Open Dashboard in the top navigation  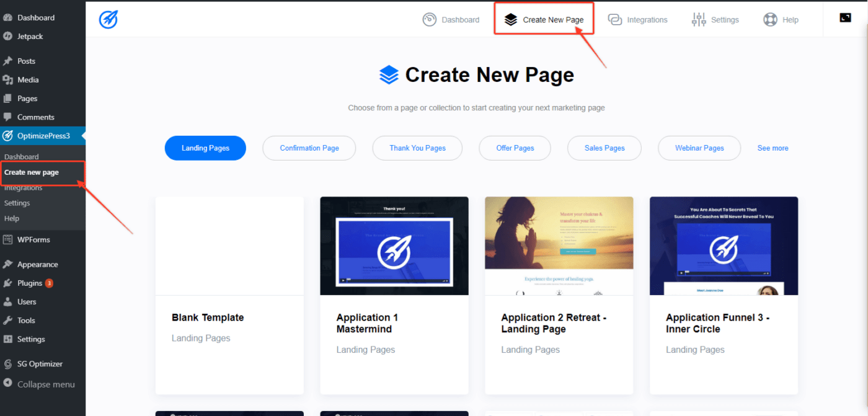click(451, 20)
